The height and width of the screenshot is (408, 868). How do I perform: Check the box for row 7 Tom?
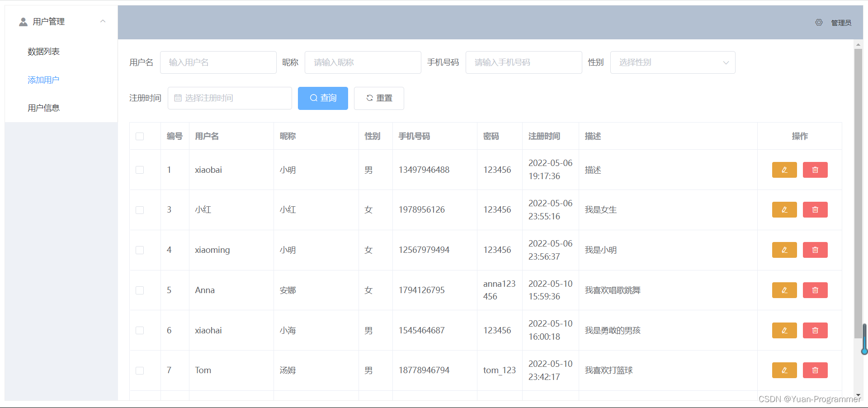pos(140,370)
